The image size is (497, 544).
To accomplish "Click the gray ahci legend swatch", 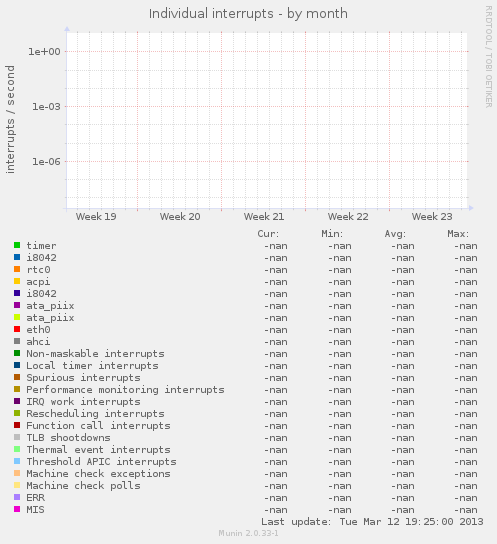I will 17,341.
